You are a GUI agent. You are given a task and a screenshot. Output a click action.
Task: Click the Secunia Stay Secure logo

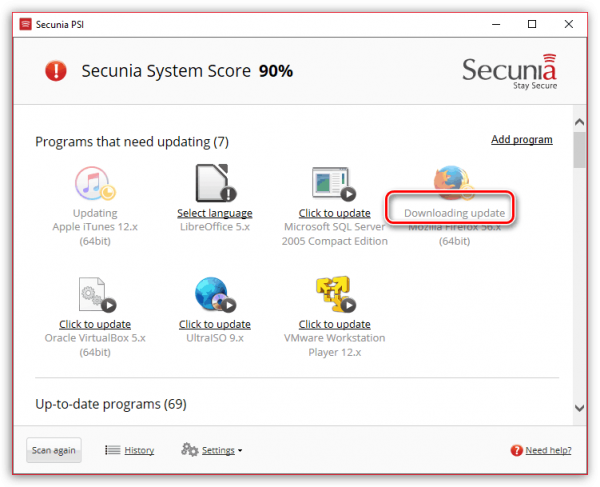pyautogui.click(x=509, y=72)
